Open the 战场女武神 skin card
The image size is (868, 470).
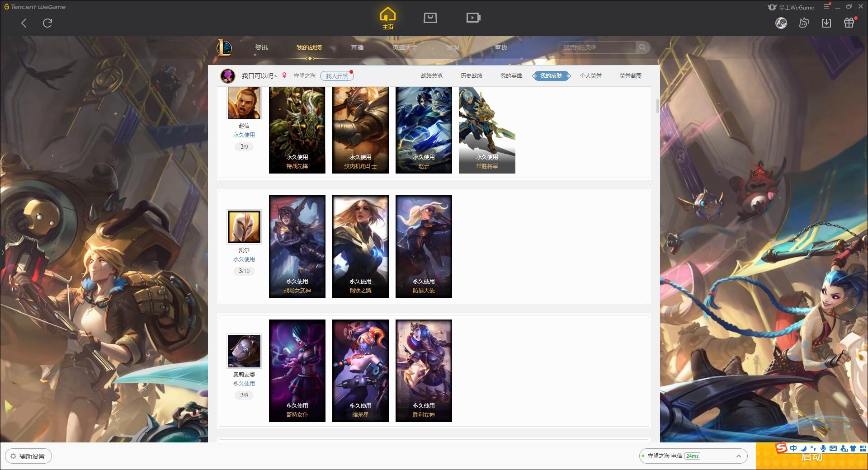click(x=297, y=246)
